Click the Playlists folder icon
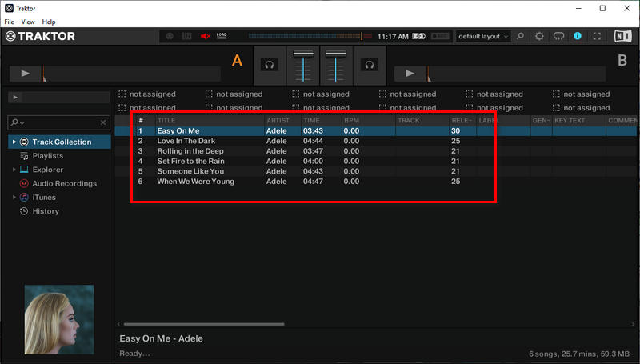This screenshot has width=640, height=364. tap(24, 156)
